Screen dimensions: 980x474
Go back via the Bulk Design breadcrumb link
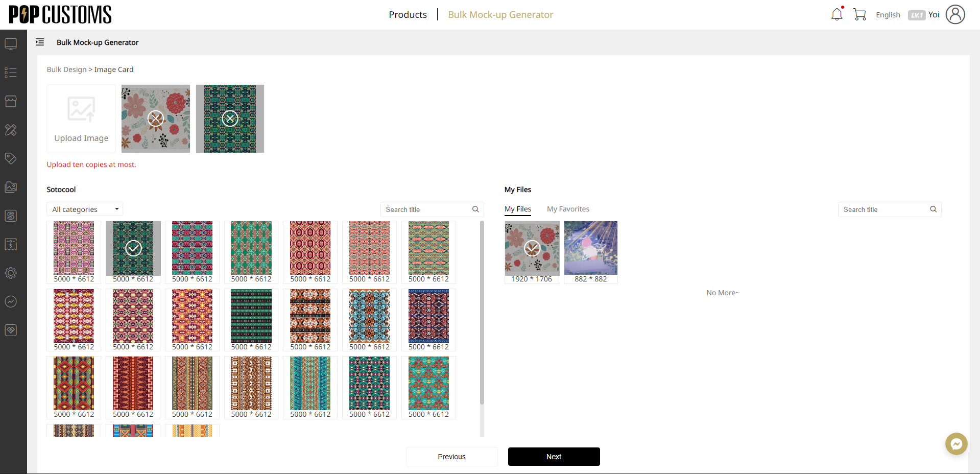coord(66,69)
